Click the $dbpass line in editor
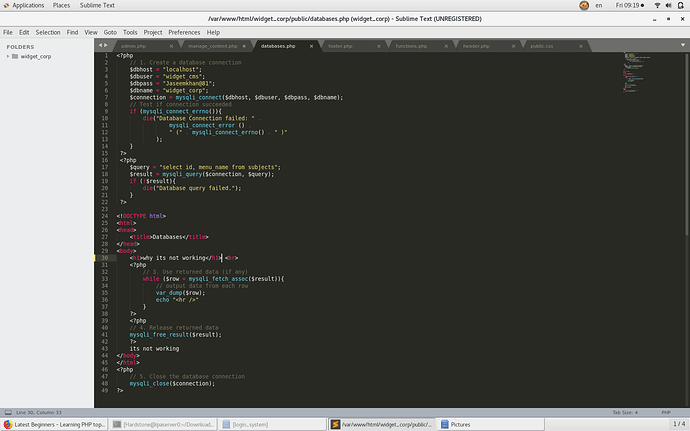The width and height of the screenshot is (690, 431). (x=172, y=84)
